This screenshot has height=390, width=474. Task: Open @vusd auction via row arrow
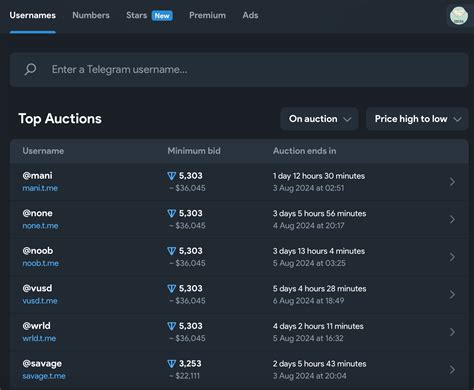pos(452,294)
